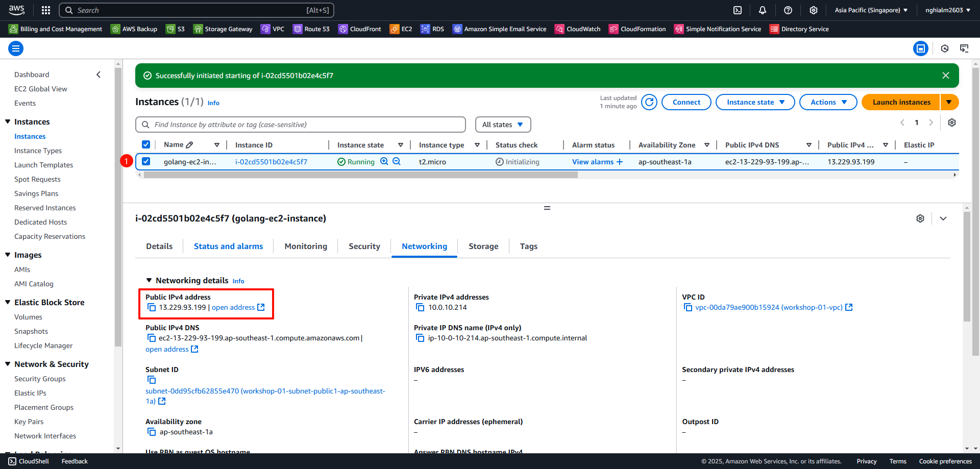The height and width of the screenshot is (469, 980).
Task: Copy the VPC ID value
Action: click(x=688, y=307)
